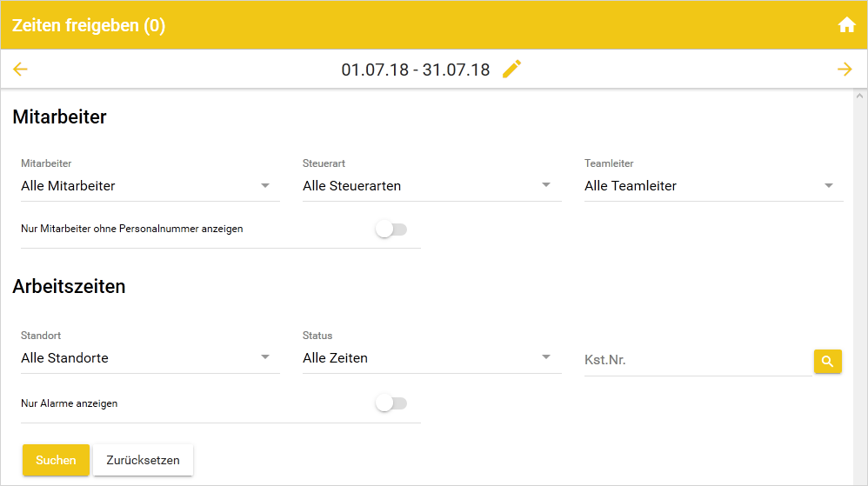This screenshot has height=486, width=868.
Task: Open the Status 'Alle Zeiten' dropdown
Action: [x=431, y=358]
